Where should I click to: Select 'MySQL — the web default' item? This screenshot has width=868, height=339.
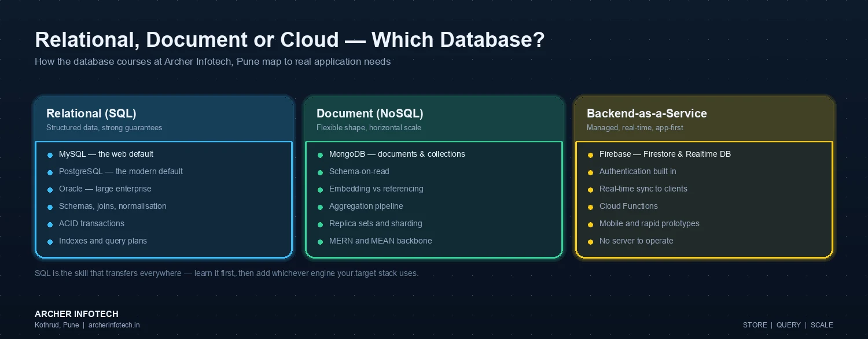pos(106,154)
